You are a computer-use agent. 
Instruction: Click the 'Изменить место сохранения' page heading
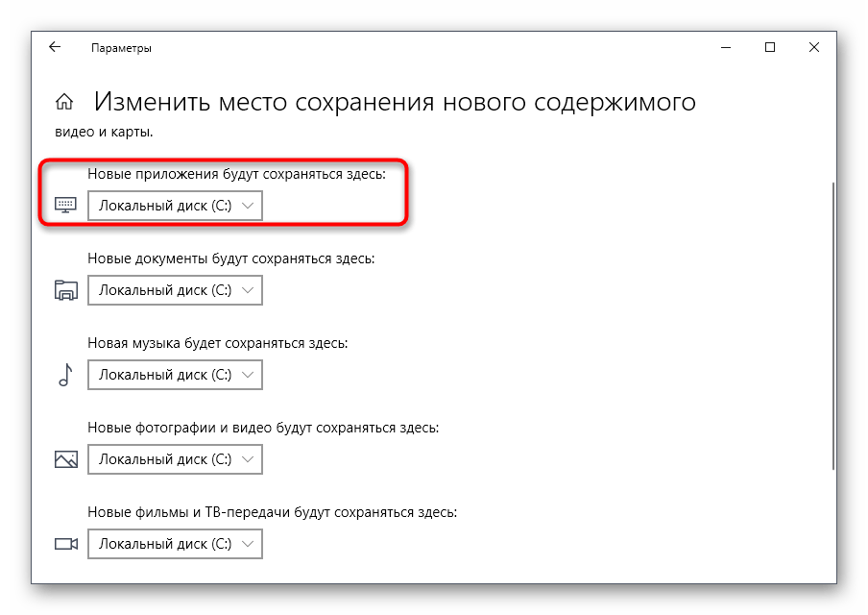click(394, 102)
